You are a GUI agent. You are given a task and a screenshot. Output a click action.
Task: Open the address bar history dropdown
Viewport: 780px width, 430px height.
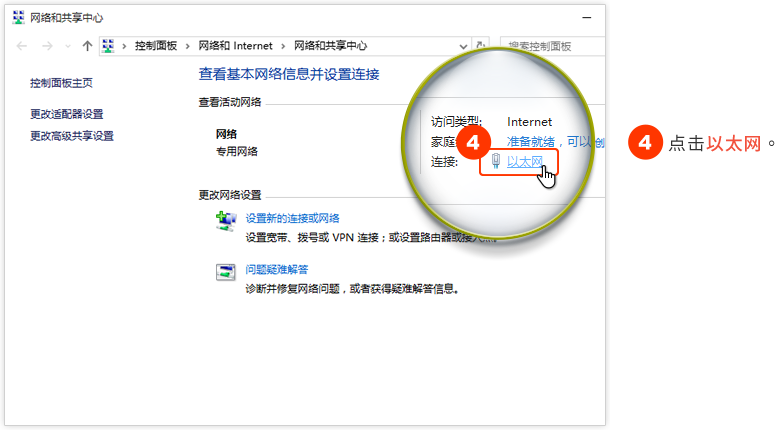click(463, 46)
